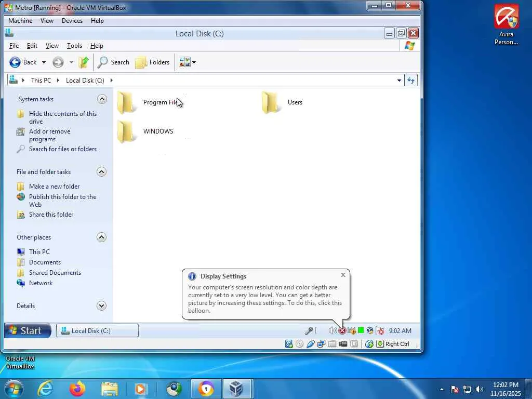Screen dimensions: 532x399
Task: Click the guest tray flag with red X
Action: click(x=380, y=330)
